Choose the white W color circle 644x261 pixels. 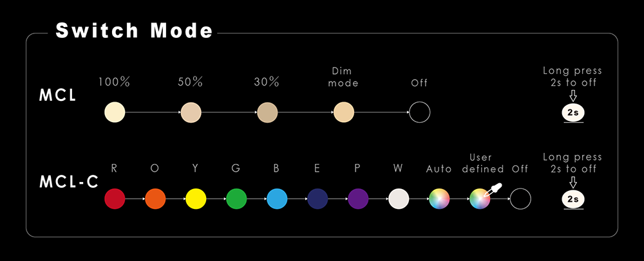click(x=399, y=199)
